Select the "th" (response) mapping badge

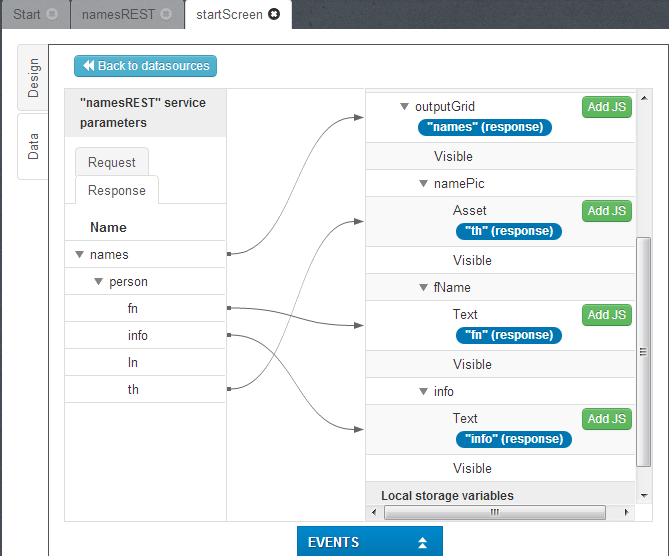508,231
